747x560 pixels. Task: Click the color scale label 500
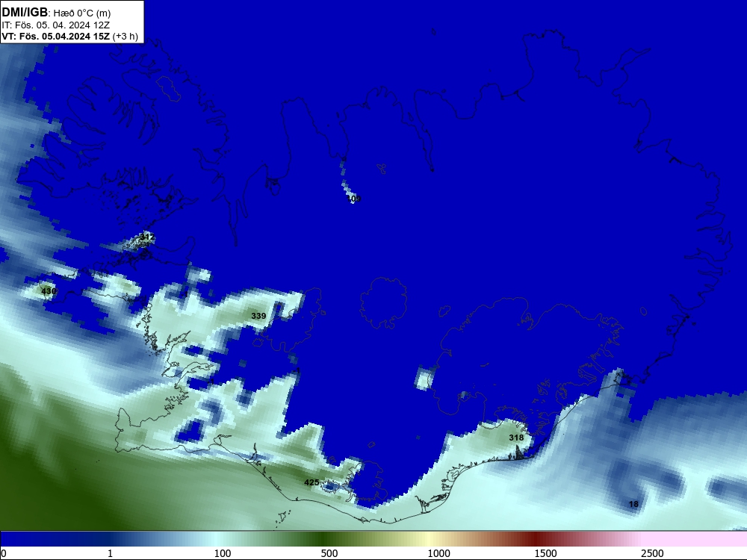coord(329,553)
